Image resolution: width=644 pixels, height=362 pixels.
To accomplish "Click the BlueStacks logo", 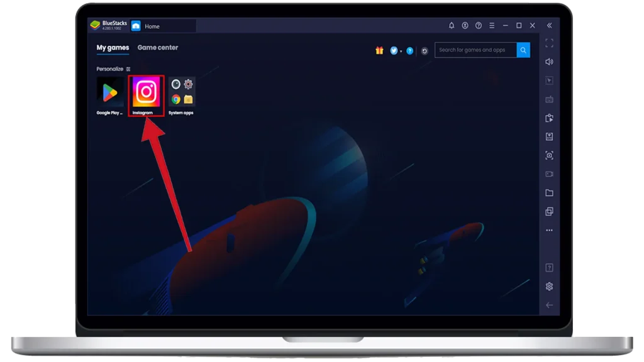I will [x=96, y=25].
